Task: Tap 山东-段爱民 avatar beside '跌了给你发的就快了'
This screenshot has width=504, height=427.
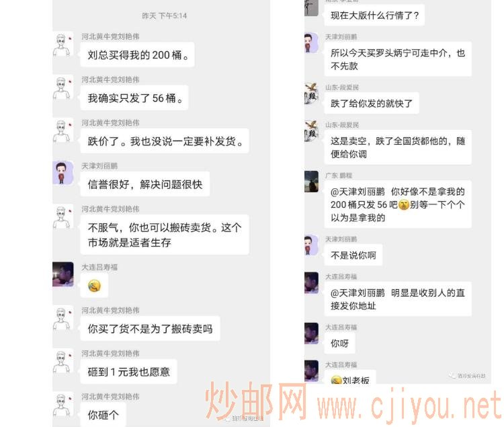Action: pos(311,93)
